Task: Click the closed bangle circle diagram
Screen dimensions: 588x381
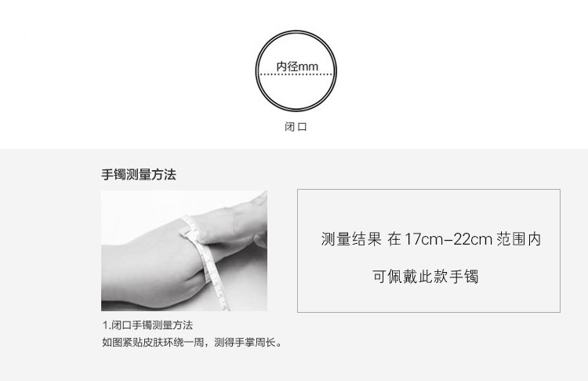Action: (x=296, y=71)
